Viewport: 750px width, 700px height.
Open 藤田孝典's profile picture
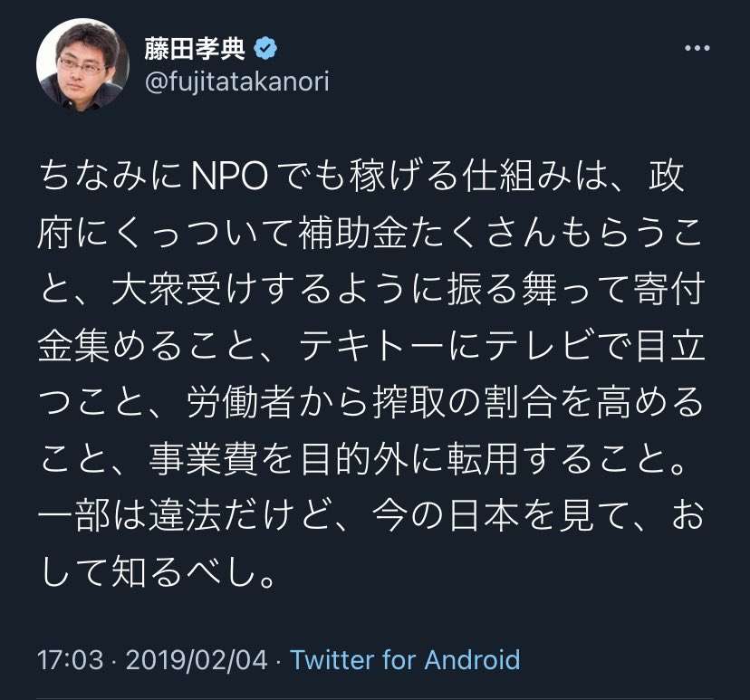[82, 65]
